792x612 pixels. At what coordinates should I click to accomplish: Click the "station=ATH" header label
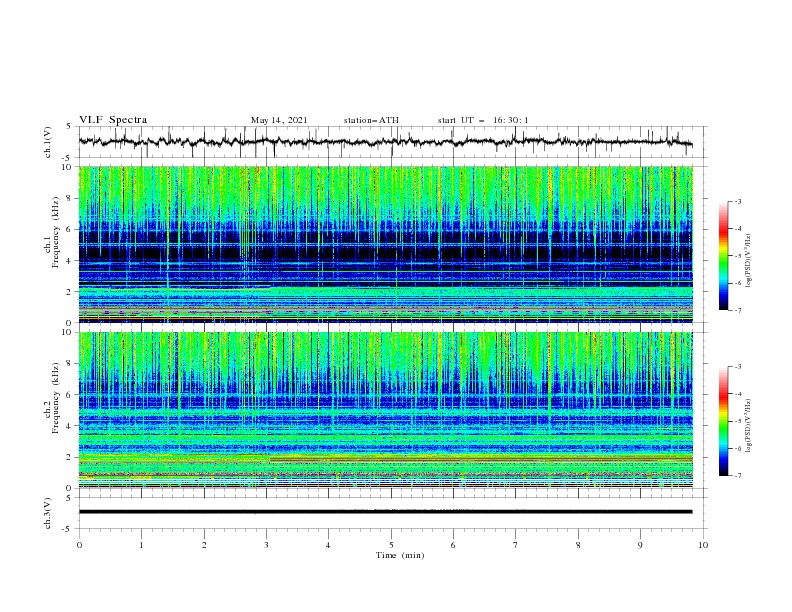coord(371,120)
